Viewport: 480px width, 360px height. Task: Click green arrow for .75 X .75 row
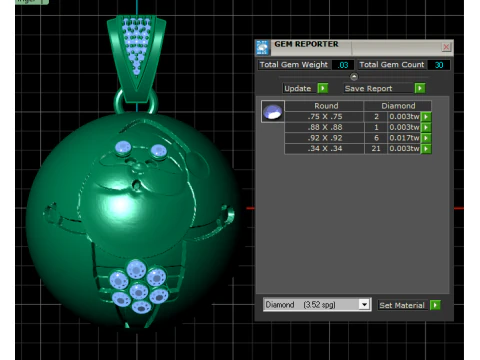pyautogui.click(x=426, y=117)
